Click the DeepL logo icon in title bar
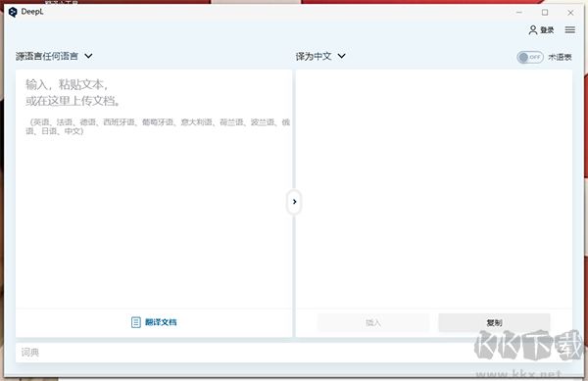The width and height of the screenshot is (588, 381). (x=13, y=12)
